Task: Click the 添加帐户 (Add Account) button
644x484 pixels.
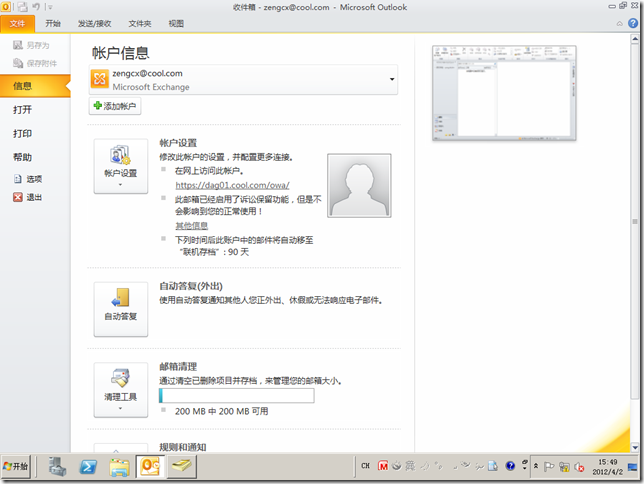Action: (115, 106)
